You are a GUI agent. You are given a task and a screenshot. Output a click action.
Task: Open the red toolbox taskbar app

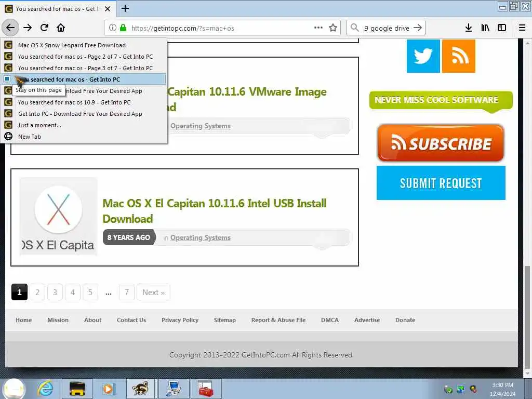206,389
